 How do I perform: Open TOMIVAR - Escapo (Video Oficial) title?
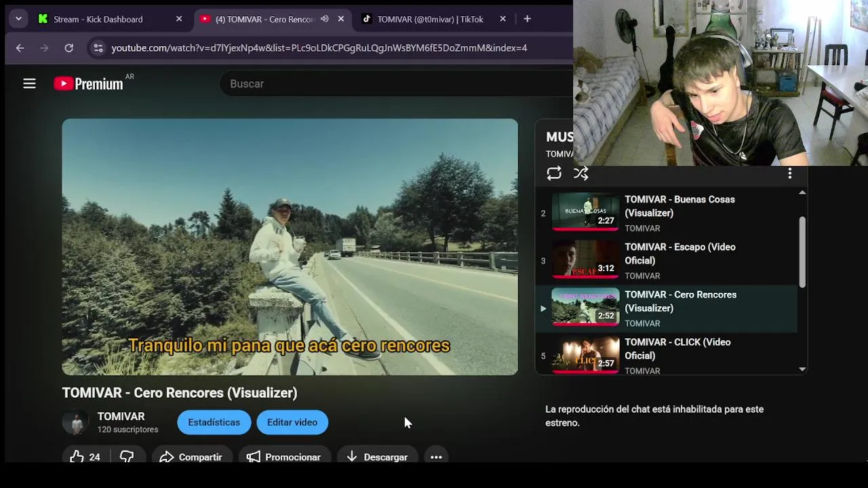tap(680, 253)
